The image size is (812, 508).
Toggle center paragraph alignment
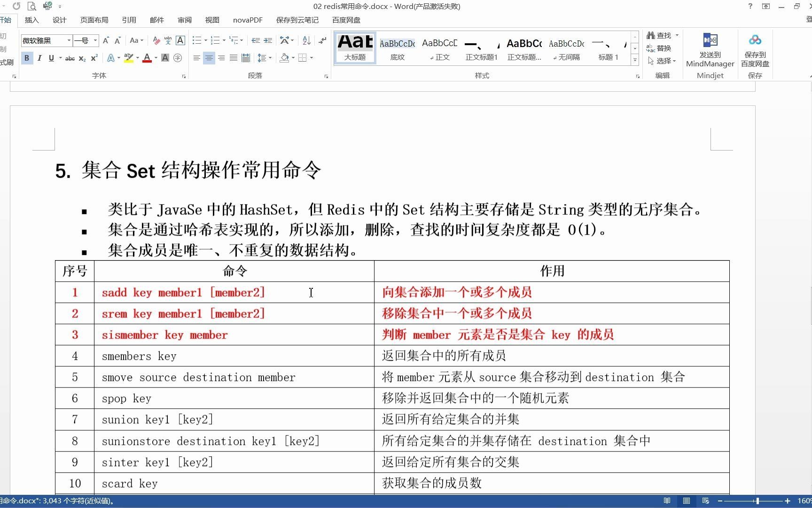tap(209, 58)
